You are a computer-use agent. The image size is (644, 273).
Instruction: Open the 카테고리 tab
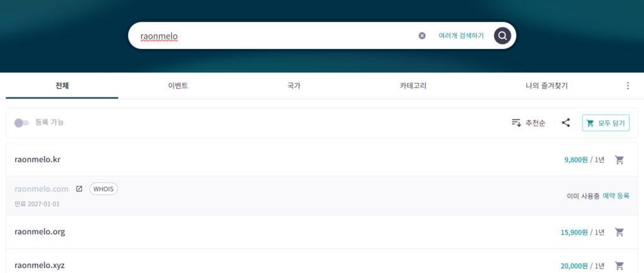pos(413,86)
